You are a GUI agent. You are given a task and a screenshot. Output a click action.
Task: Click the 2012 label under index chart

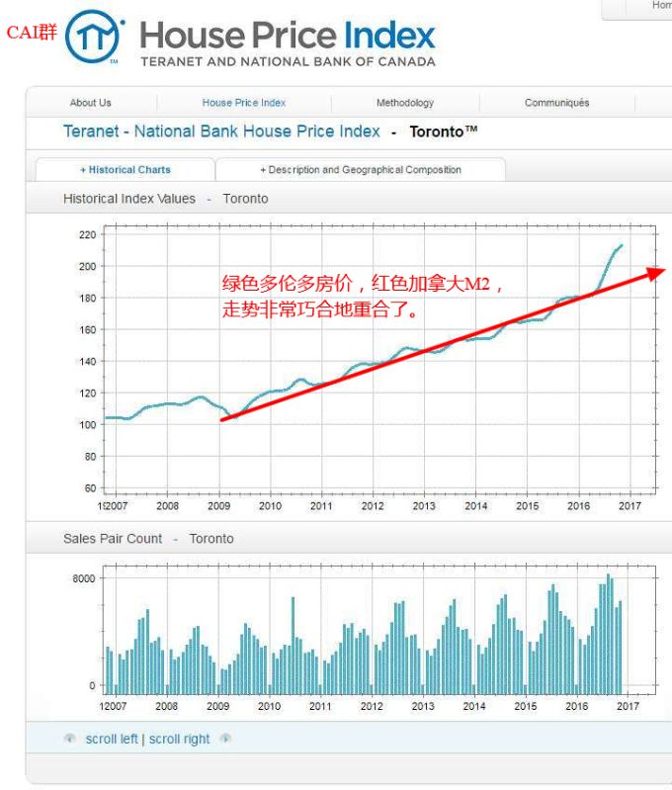click(373, 506)
